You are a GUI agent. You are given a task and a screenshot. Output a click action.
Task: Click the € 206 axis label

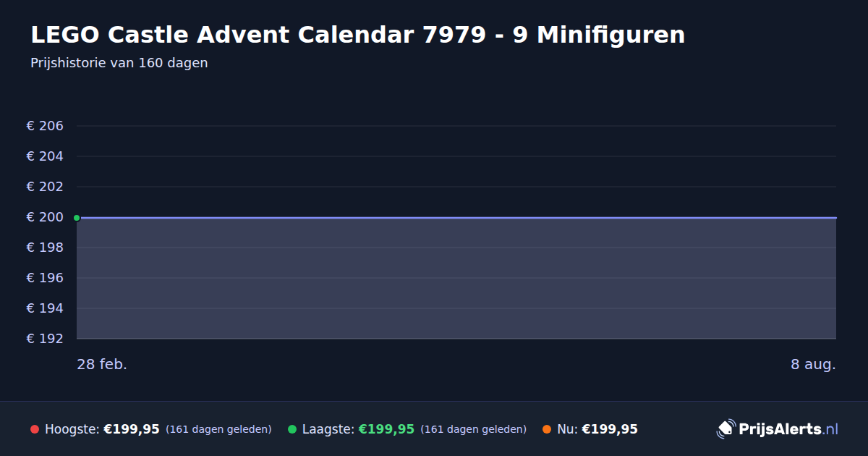[x=45, y=126]
